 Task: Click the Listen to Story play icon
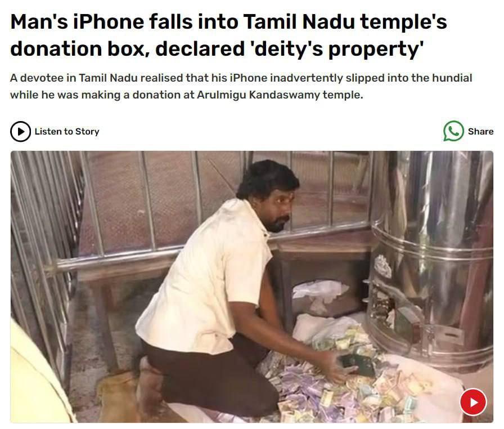[x=21, y=132]
